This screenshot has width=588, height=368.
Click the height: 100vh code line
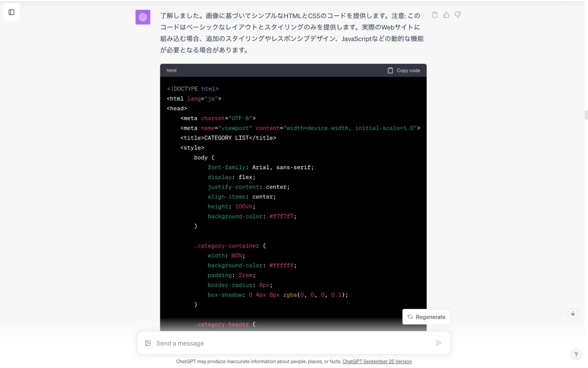[231, 206]
